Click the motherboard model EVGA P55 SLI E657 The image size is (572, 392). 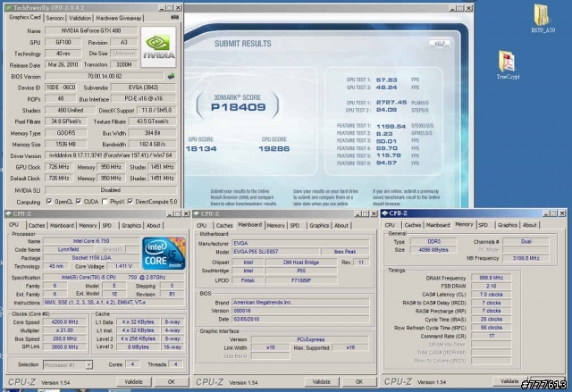pos(275,252)
